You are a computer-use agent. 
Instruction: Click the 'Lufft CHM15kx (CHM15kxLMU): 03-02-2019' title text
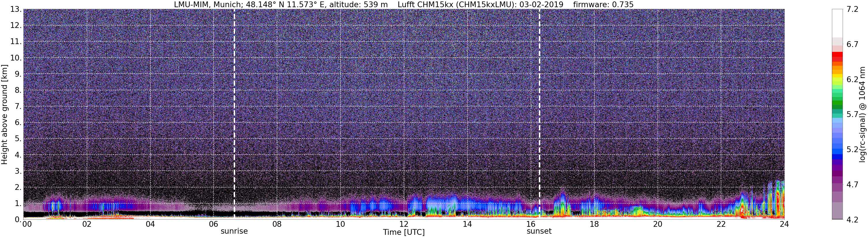(481, 5)
